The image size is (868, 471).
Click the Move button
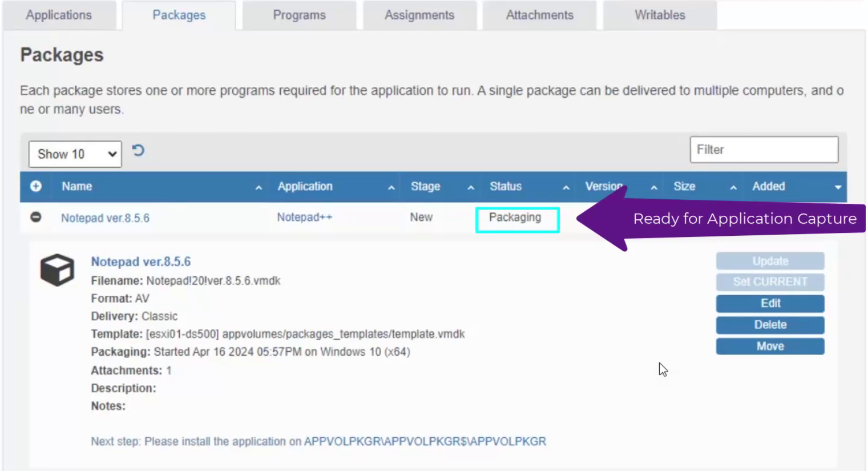point(770,347)
